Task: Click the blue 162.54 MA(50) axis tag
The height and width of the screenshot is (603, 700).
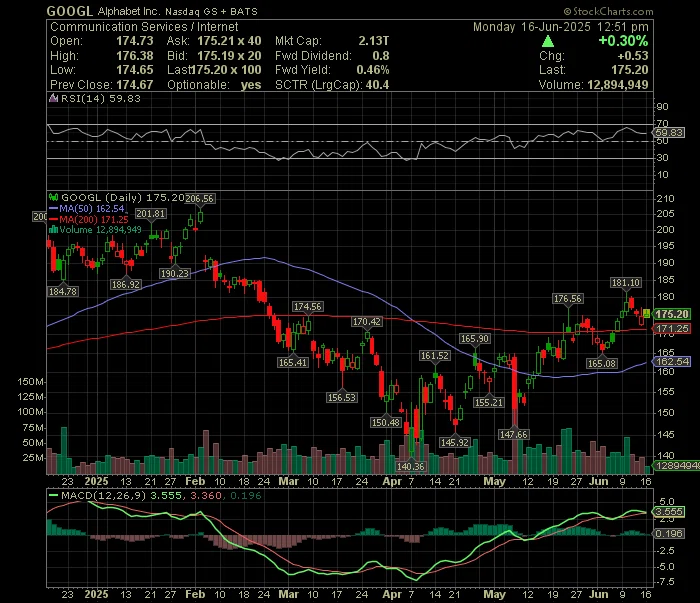Action: point(672,362)
